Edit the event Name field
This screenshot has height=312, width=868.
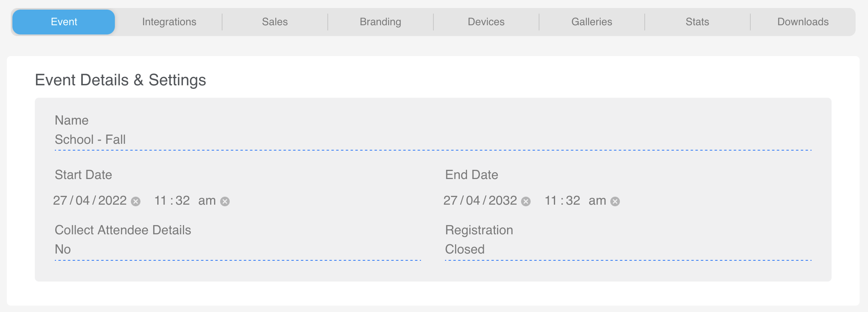(433, 140)
